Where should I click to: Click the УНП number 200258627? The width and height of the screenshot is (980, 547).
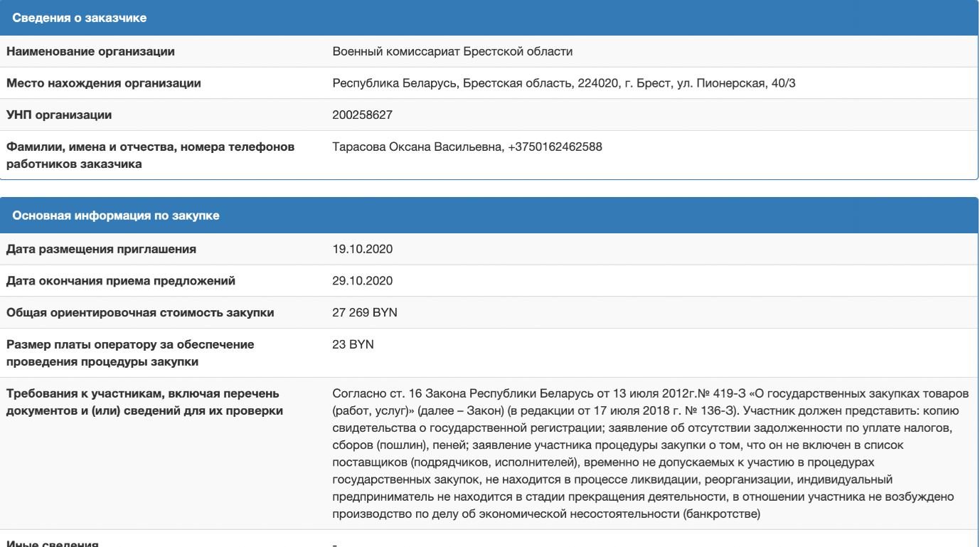362,115
